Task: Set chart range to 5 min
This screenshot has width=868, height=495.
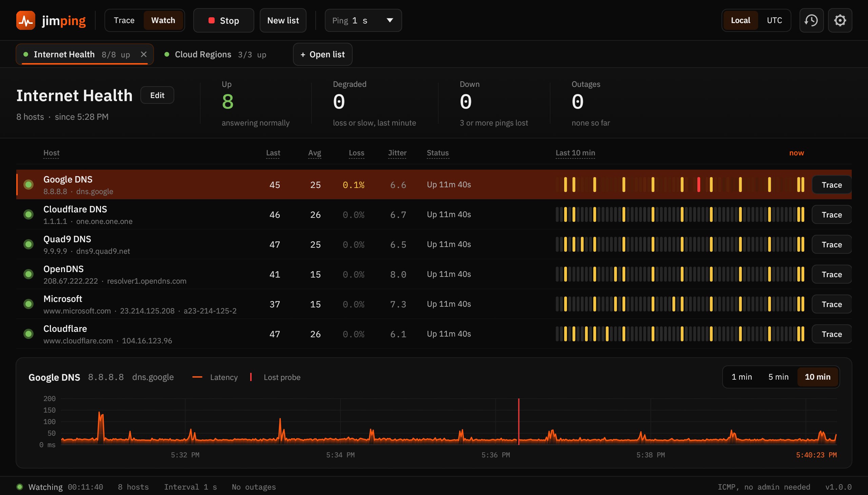Action: pos(778,377)
